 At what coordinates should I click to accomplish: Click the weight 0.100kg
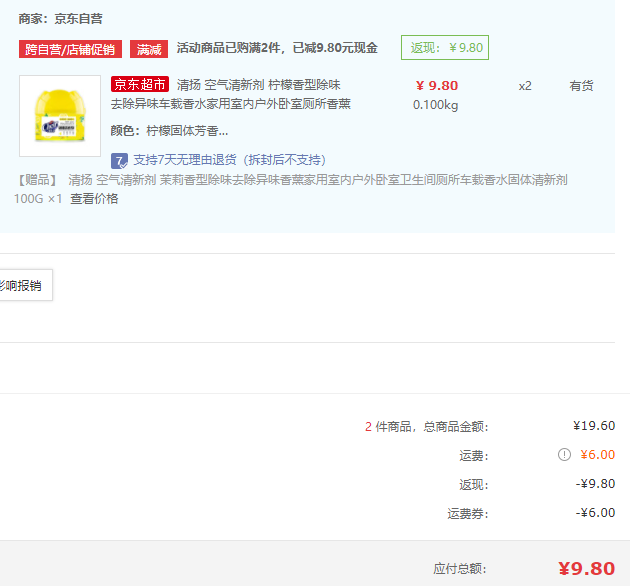point(436,105)
